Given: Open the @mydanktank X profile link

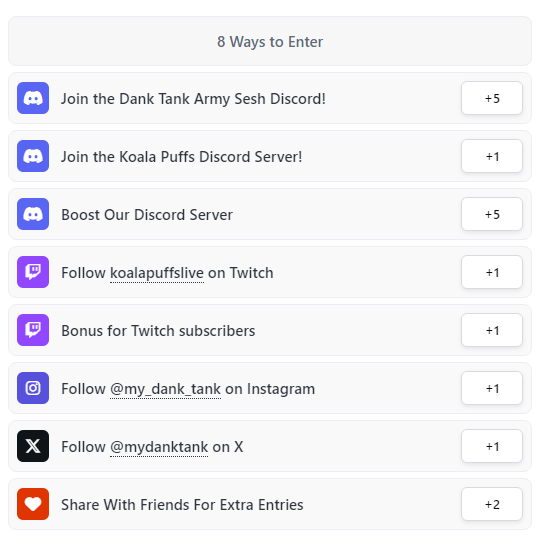Looking at the screenshot, I should [x=159, y=447].
